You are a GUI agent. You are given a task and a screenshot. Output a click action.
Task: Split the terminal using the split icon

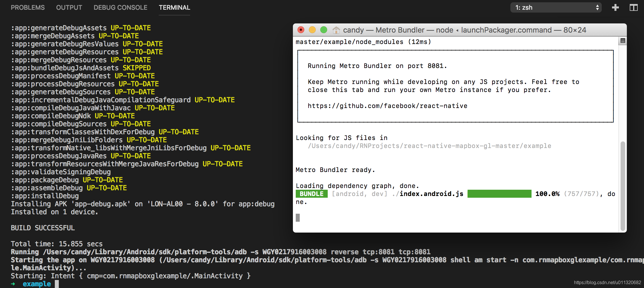tap(633, 8)
